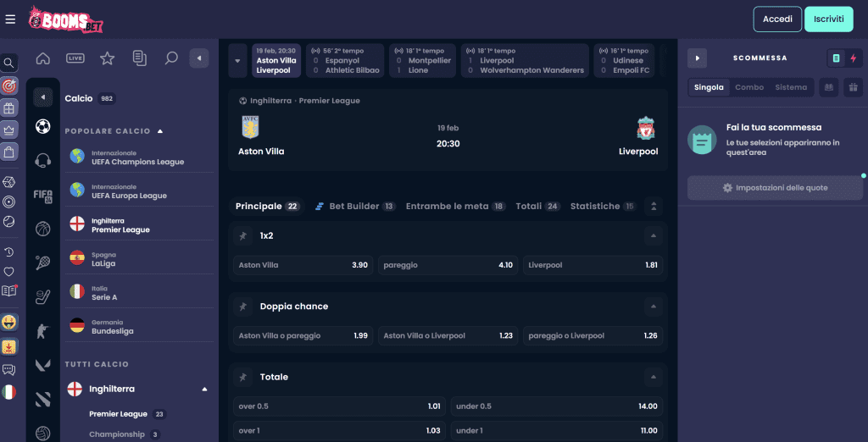Select the Valorant sport icon

click(42, 365)
